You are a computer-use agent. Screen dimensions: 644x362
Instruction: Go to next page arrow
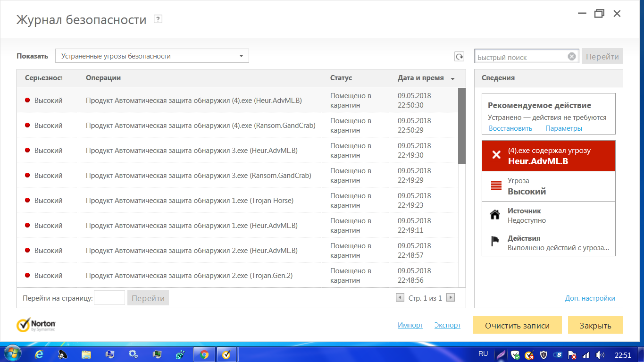451,298
